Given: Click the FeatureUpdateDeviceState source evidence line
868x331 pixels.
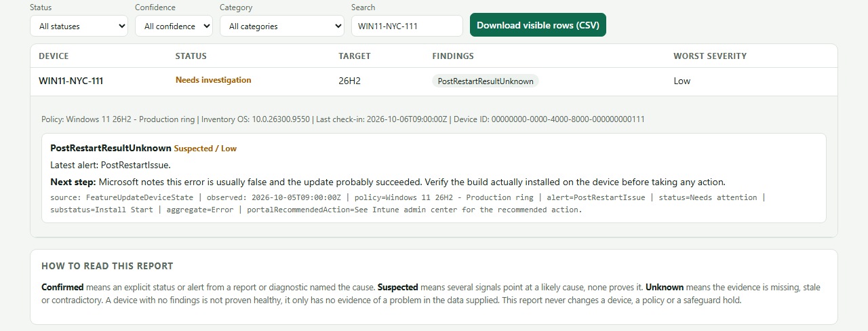Looking at the screenshot, I should tap(408, 203).
